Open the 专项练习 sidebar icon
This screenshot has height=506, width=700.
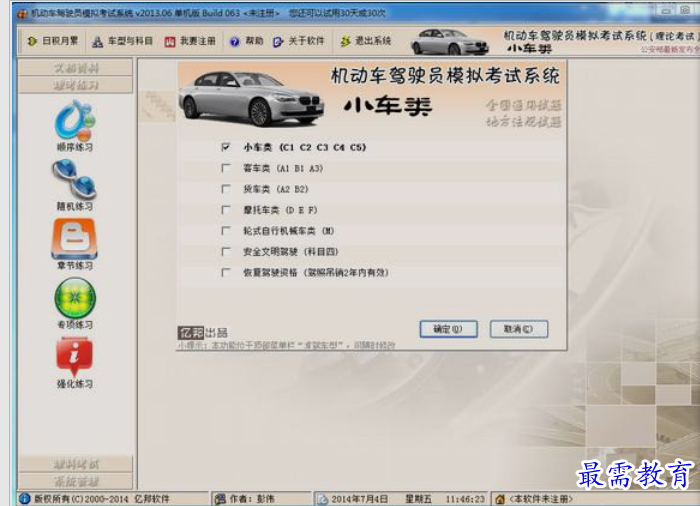pos(75,304)
